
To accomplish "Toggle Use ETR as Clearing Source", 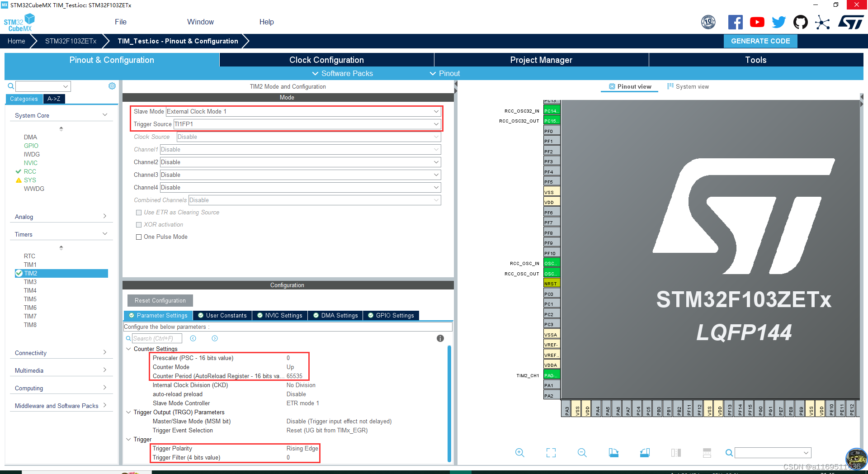I will pyautogui.click(x=139, y=213).
